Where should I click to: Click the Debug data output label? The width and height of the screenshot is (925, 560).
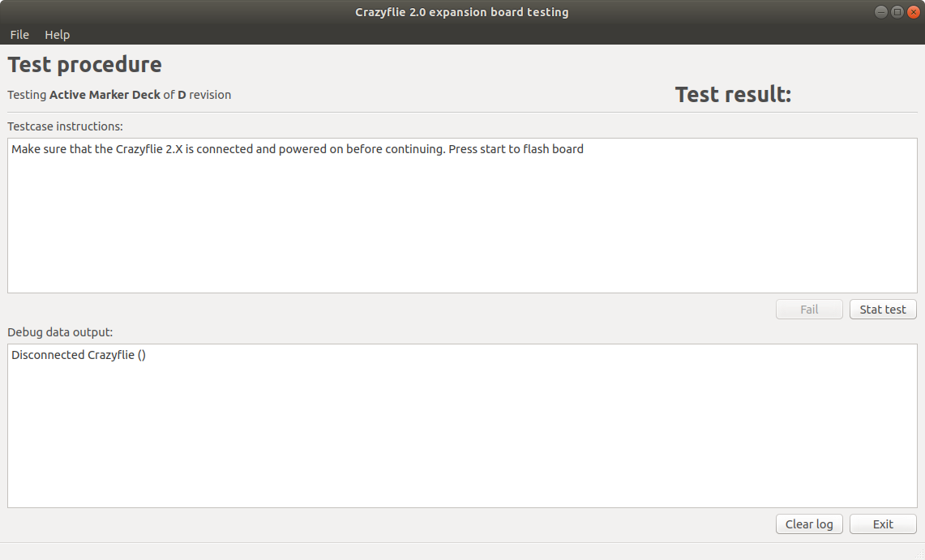60,332
